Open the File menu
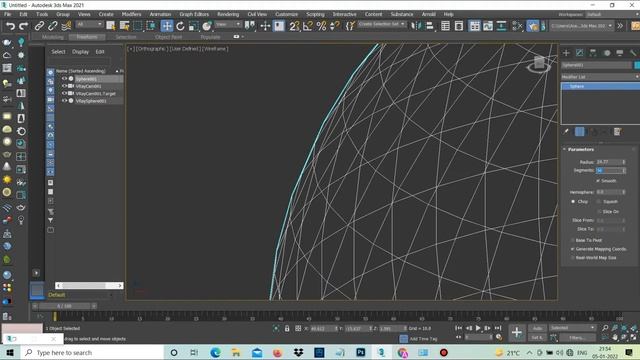 tap(8, 14)
